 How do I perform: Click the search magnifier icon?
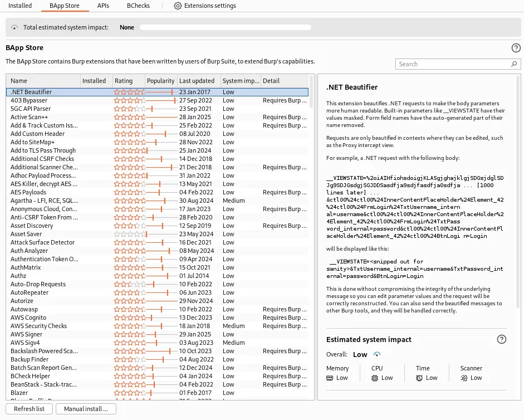[x=514, y=64]
